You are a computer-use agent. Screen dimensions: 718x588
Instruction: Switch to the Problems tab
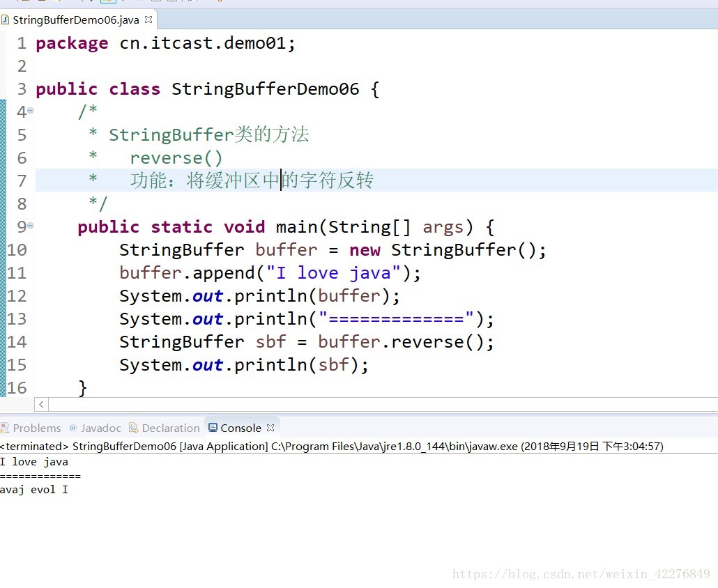(x=38, y=428)
